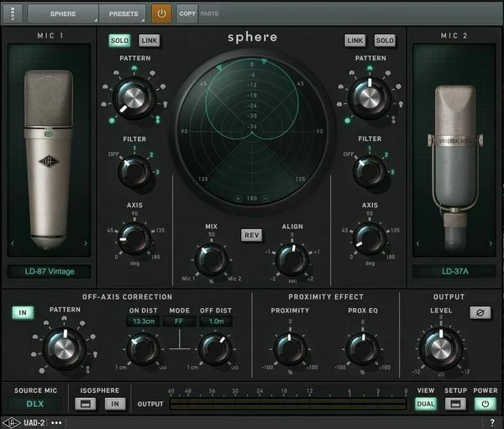504x429 pixels.
Task: Click the LD-37A microphone image
Action: 454,167
